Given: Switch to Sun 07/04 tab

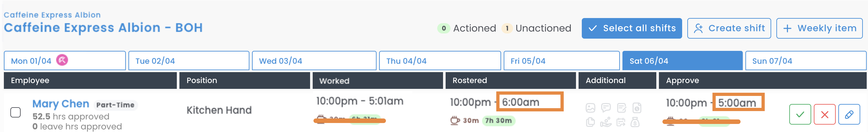Looking at the screenshot, I should click(772, 61).
